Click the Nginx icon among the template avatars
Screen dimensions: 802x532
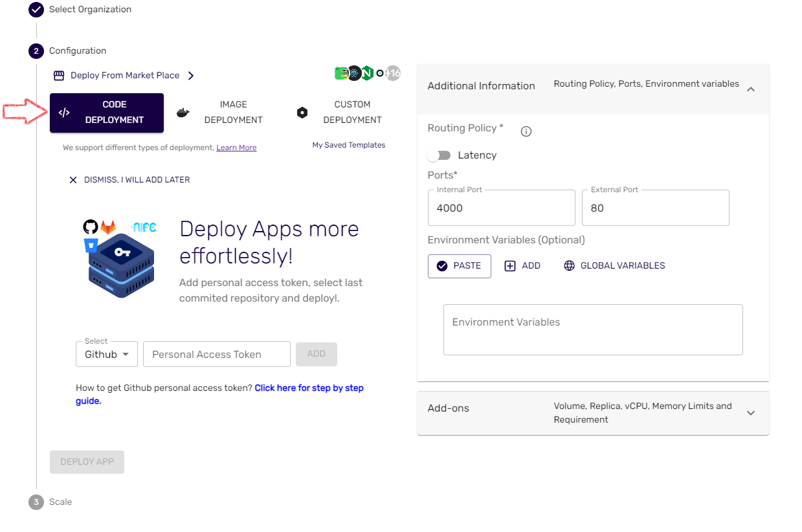[x=367, y=73]
